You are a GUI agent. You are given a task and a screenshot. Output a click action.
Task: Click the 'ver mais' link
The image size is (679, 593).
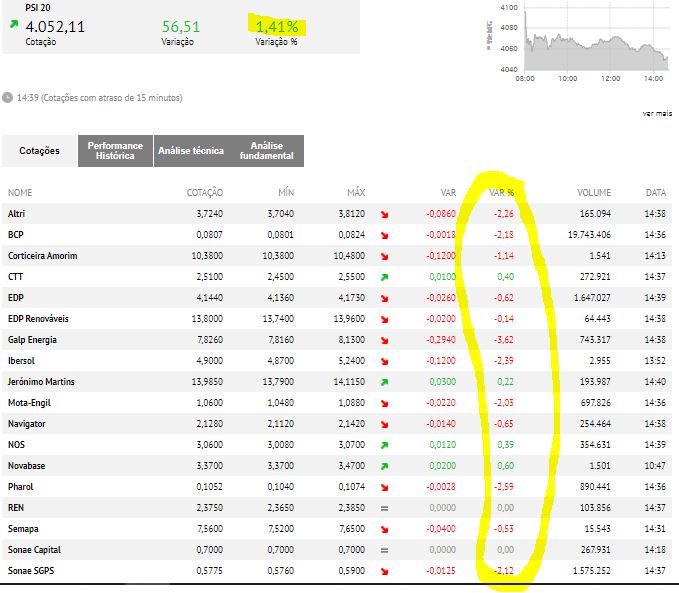coord(657,113)
